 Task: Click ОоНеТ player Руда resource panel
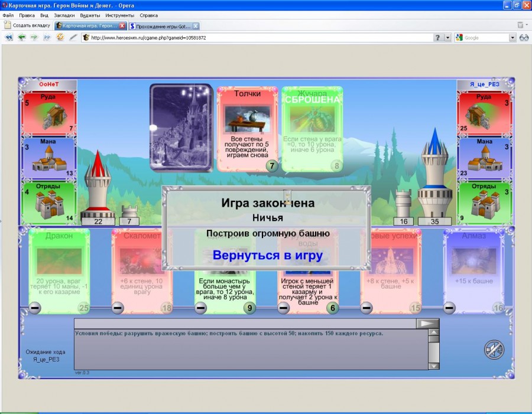point(49,113)
